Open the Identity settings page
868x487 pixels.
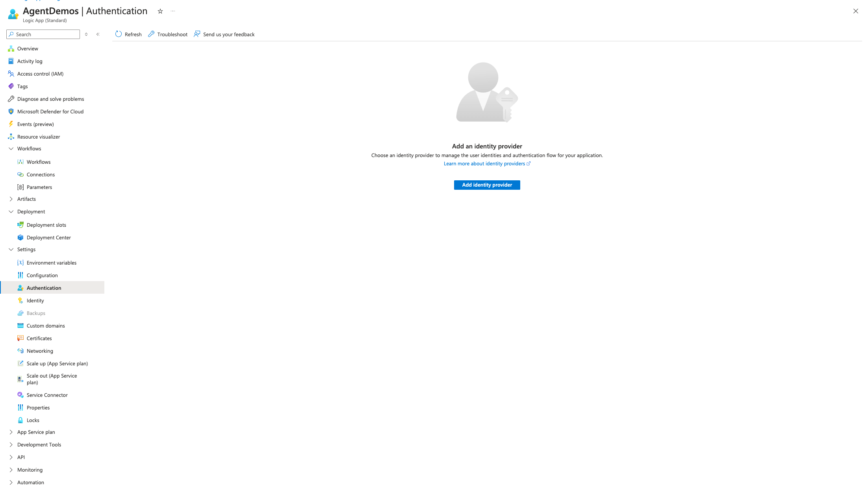tap(35, 300)
